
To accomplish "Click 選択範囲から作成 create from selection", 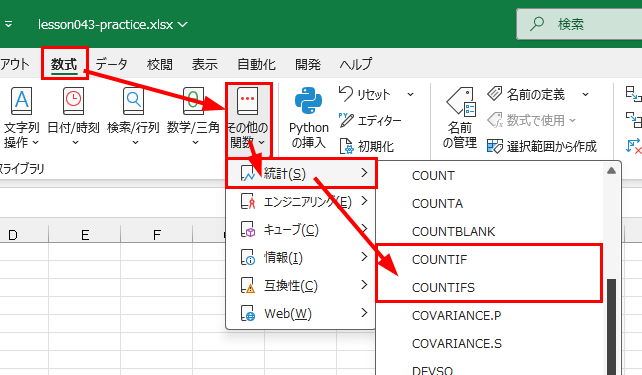I will click(x=542, y=146).
